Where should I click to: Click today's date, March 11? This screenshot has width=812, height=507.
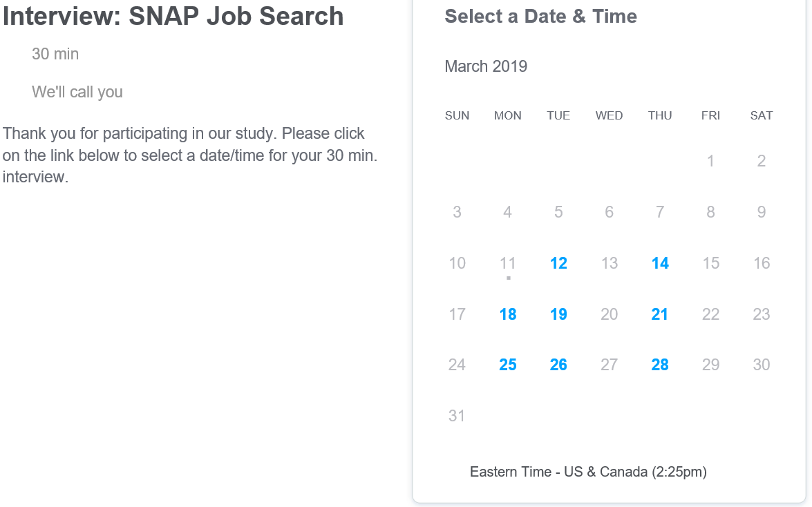click(508, 263)
